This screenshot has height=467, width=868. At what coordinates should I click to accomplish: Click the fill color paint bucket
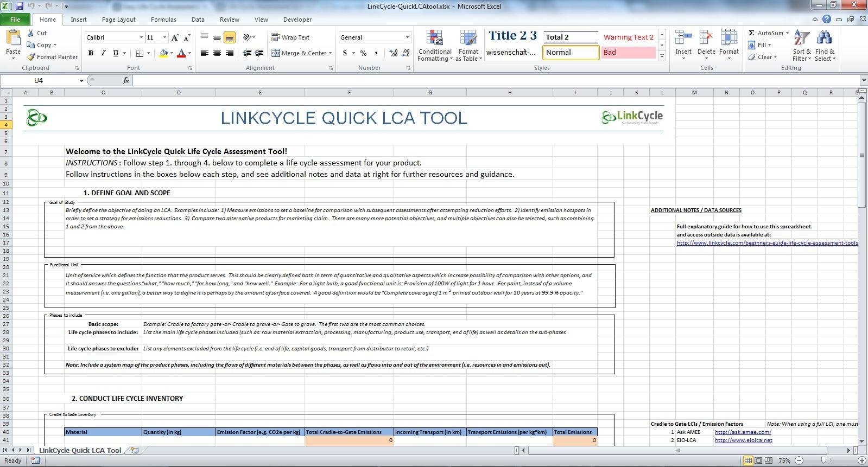coord(163,53)
